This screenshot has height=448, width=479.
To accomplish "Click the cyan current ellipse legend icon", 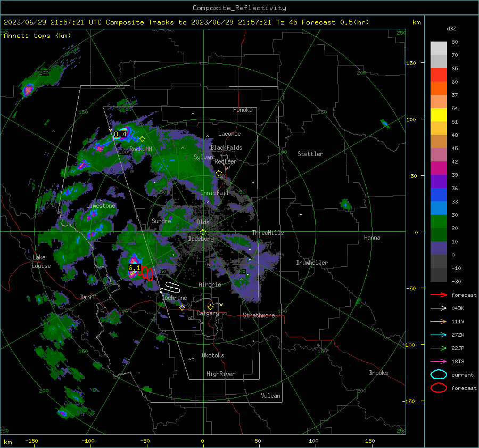I will 439,374.
